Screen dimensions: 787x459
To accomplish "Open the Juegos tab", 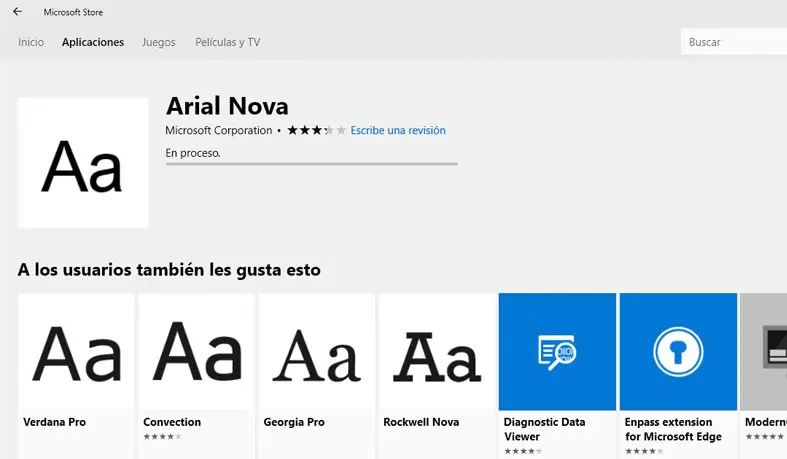I will click(159, 42).
